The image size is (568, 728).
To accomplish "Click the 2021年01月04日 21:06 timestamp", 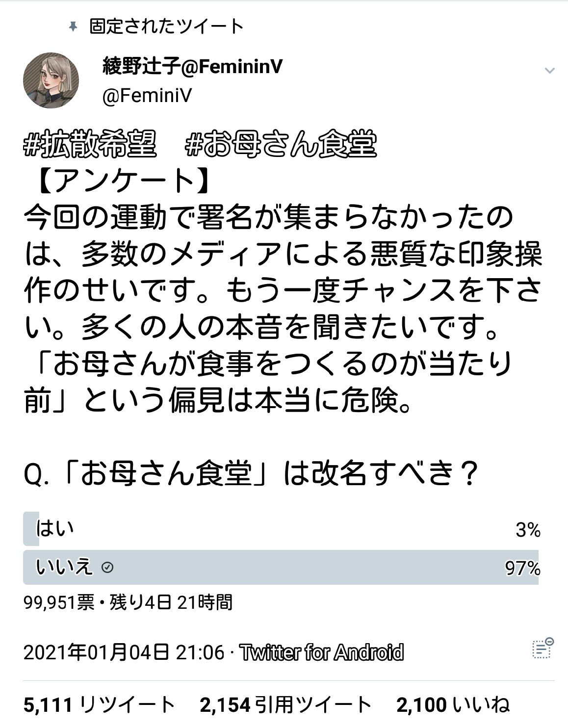I will 124,652.
